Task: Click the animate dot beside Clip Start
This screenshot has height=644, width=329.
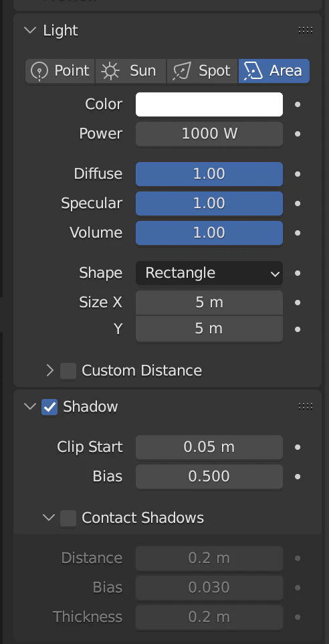Action: tap(298, 447)
